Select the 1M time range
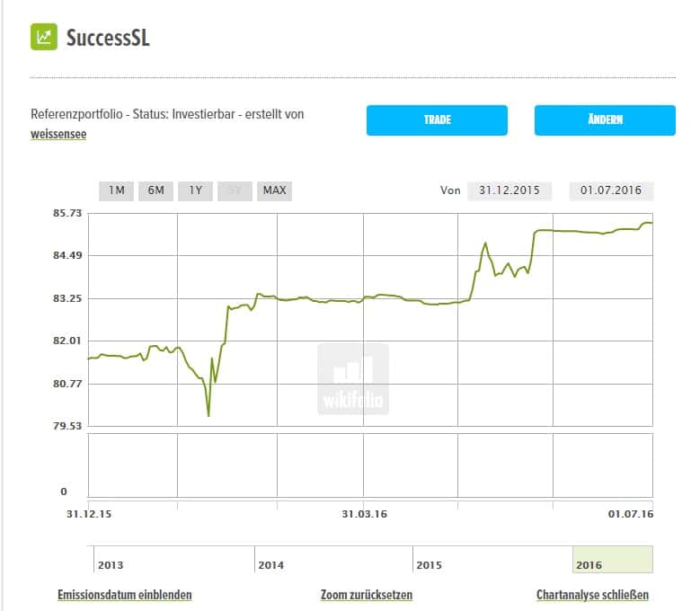Viewport: 700px width, 611px height. [x=117, y=190]
